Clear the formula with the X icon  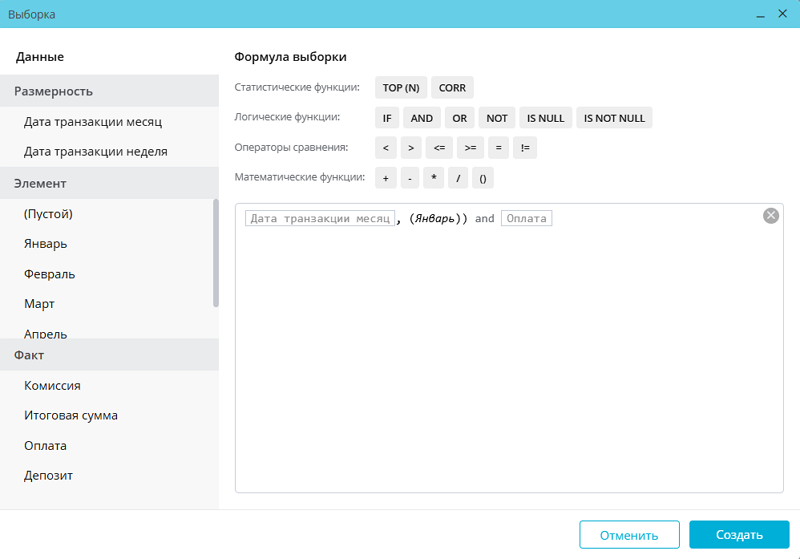tap(770, 216)
